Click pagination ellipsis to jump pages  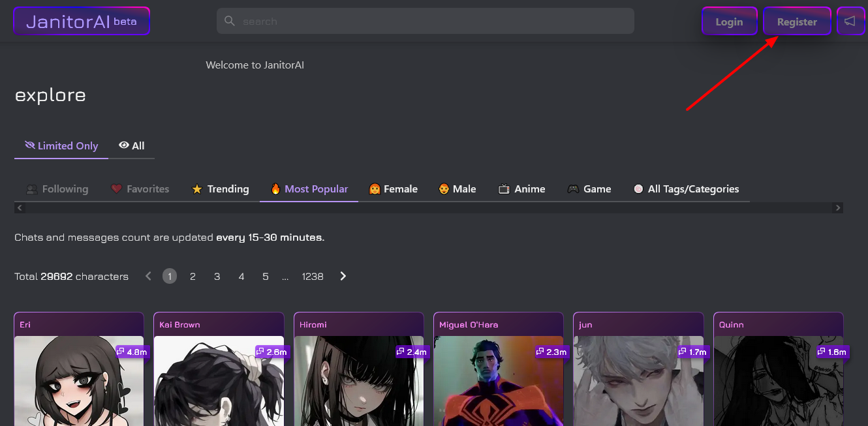coord(285,277)
